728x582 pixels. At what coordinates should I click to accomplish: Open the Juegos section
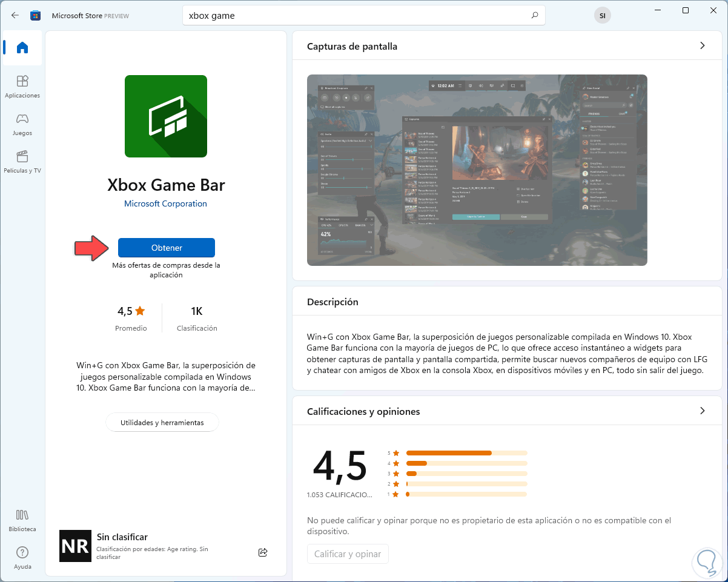(22, 124)
